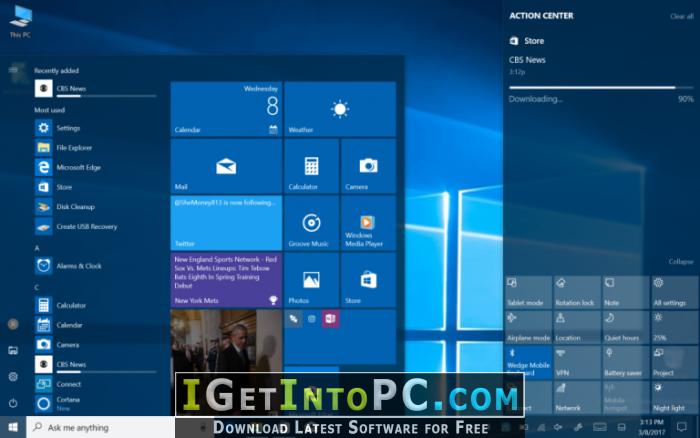Image resolution: width=700 pixels, height=438 pixels.
Task: Open CBS News under the C section
Action: point(96,364)
